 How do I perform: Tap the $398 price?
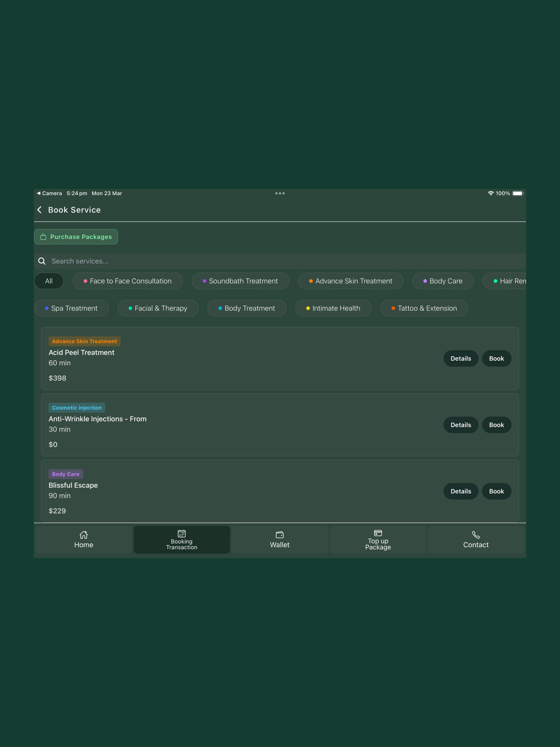(57, 378)
